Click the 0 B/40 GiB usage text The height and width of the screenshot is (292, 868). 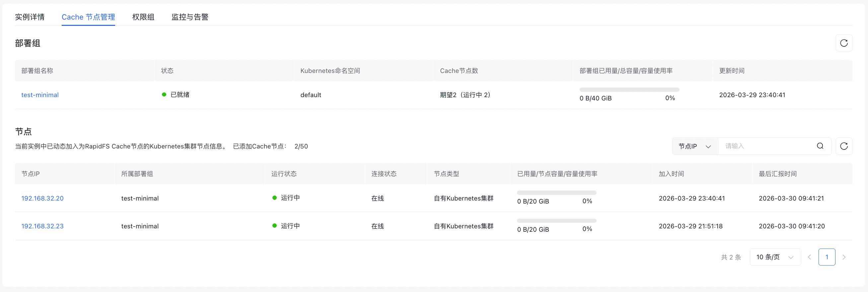(x=595, y=98)
